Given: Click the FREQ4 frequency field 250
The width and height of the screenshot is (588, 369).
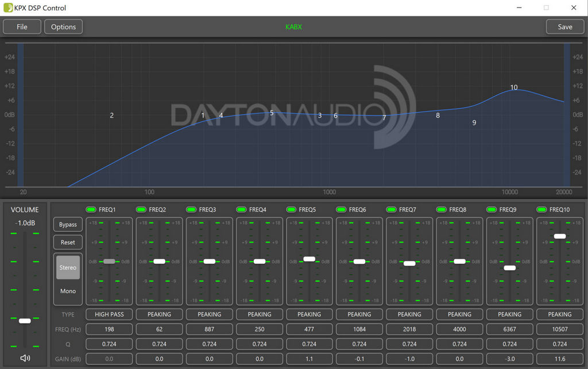Looking at the screenshot, I should (x=260, y=329).
